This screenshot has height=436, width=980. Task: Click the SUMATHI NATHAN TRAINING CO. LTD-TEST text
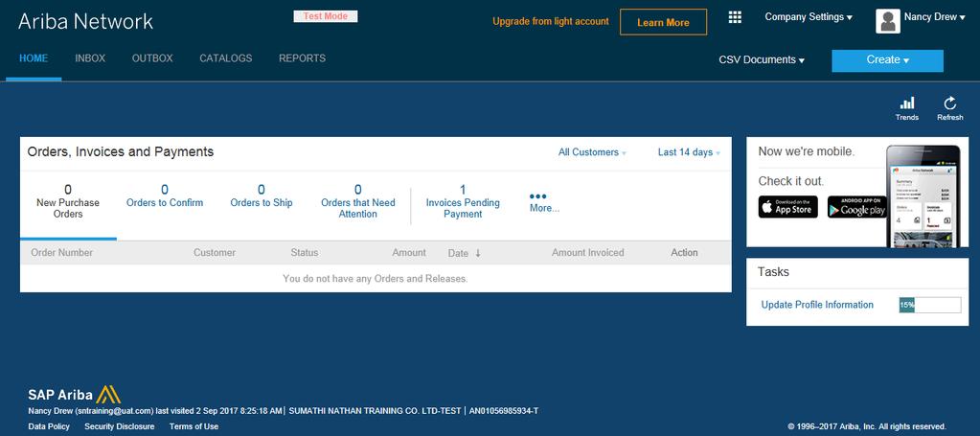pyautogui.click(x=375, y=411)
